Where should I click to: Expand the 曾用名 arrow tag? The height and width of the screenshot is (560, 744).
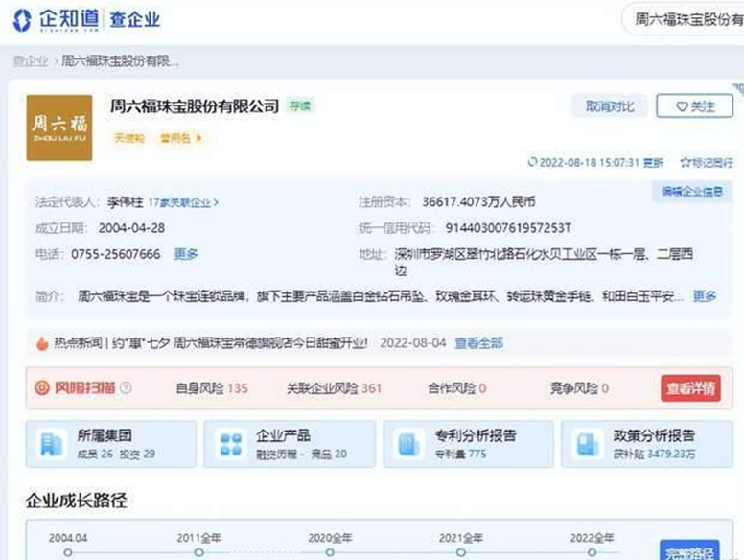coord(181,138)
